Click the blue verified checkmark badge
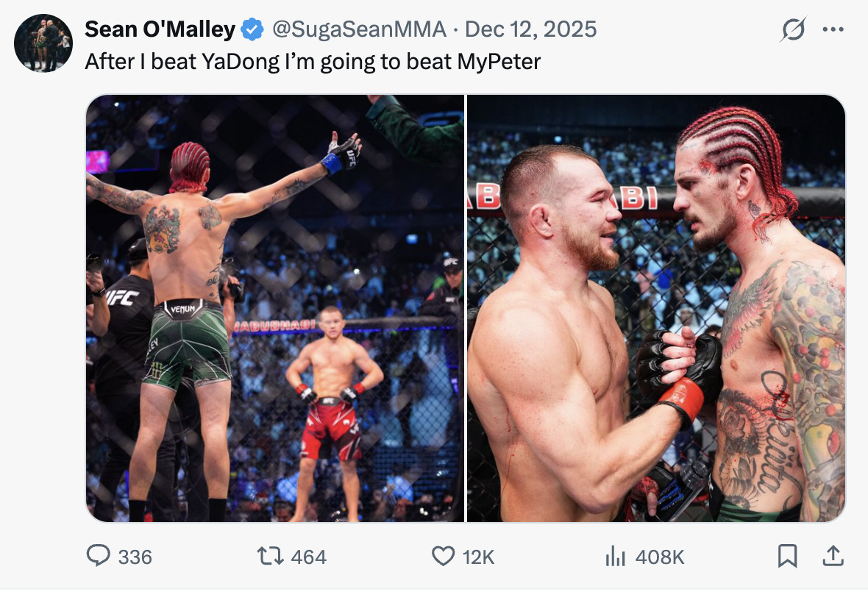Screen dimensions: 868x597 [x=253, y=29]
